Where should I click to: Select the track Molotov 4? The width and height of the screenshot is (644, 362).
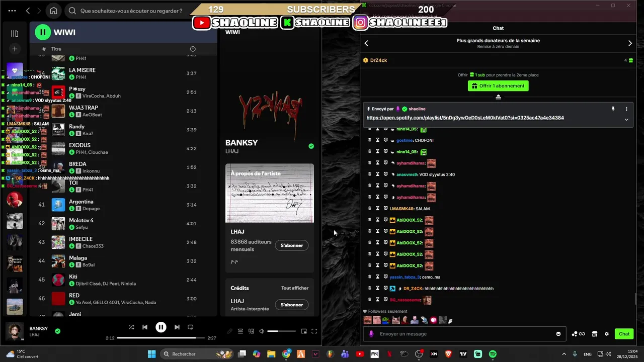[x=81, y=220]
